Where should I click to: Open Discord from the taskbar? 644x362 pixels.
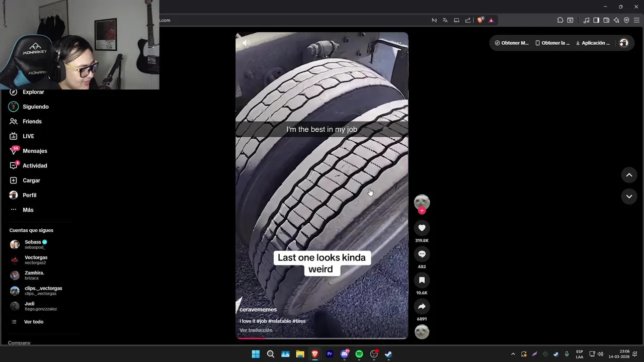coord(345,354)
